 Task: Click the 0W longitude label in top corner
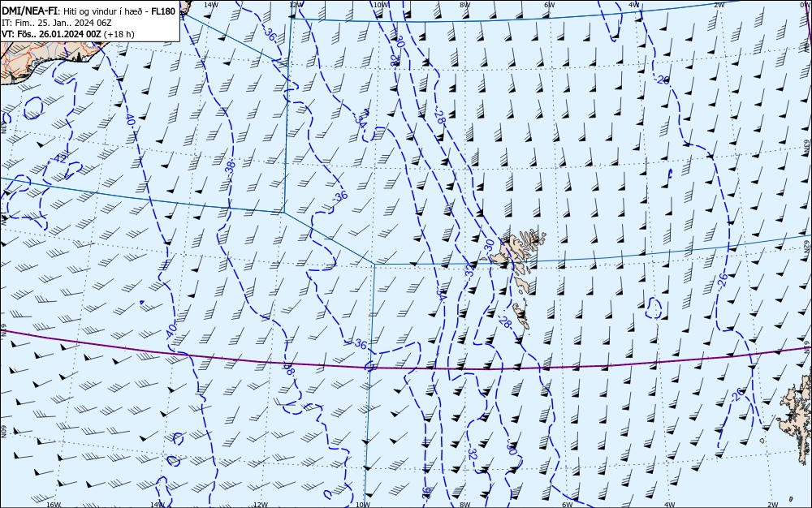(x=804, y=5)
